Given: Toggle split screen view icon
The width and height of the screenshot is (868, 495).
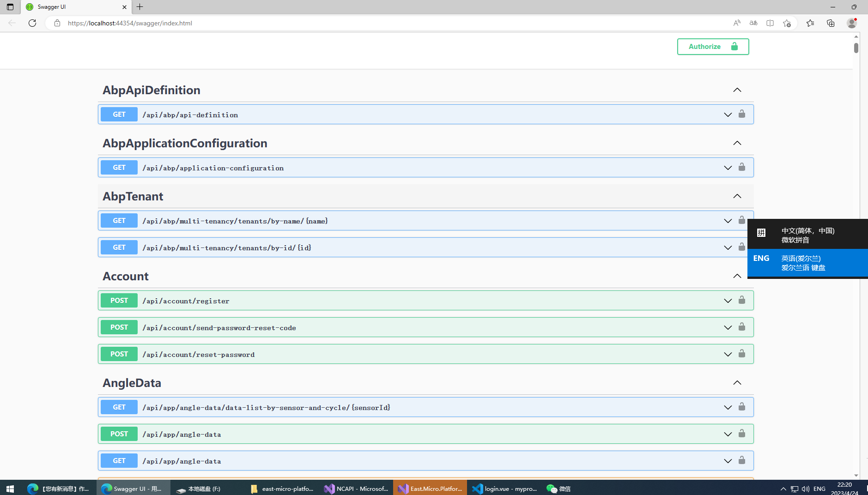Looking at the screenshot, I should pyautogui.click(x=770, y=23).
